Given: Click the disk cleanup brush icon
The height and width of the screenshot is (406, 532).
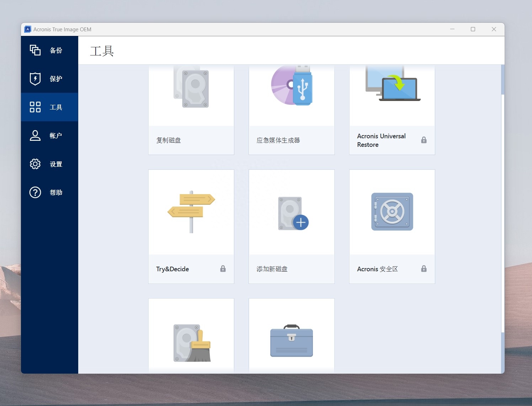Looking at the screenshot, I should click(192, 343).
